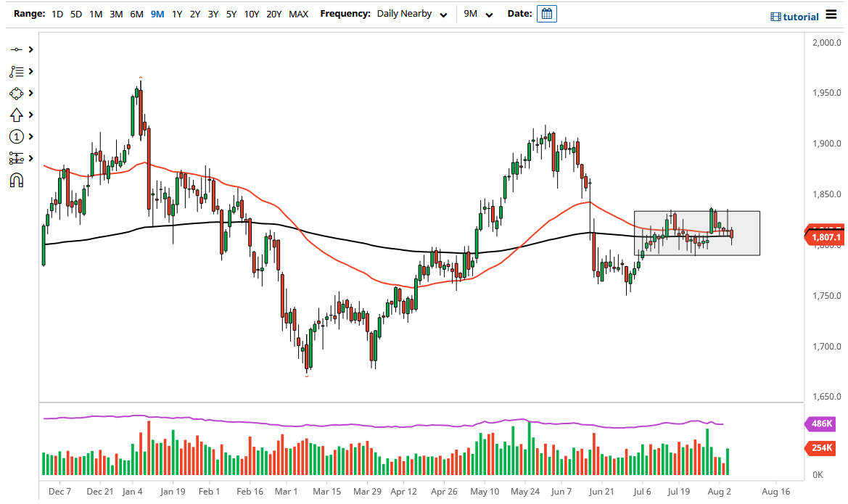Set range to 10Y
848x504 pixels.
pos(252,14)
